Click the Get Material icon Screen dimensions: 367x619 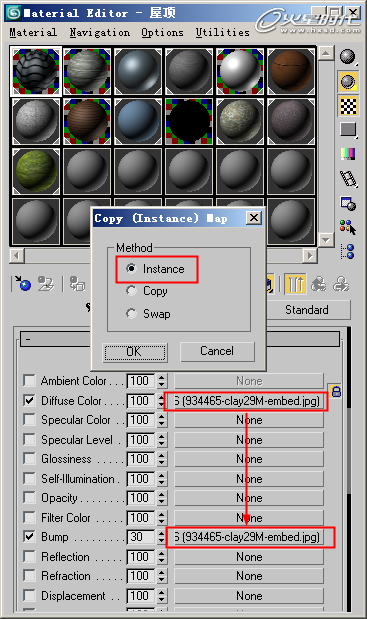[22, 284]
